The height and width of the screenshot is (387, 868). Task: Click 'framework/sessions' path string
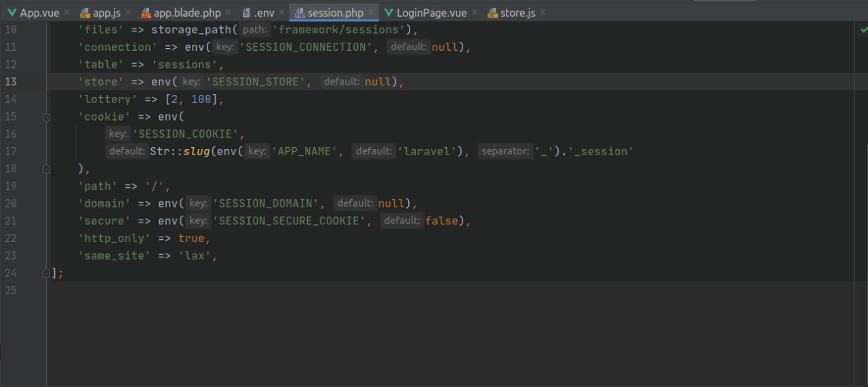pyautogui.click(x=338, y=30)
